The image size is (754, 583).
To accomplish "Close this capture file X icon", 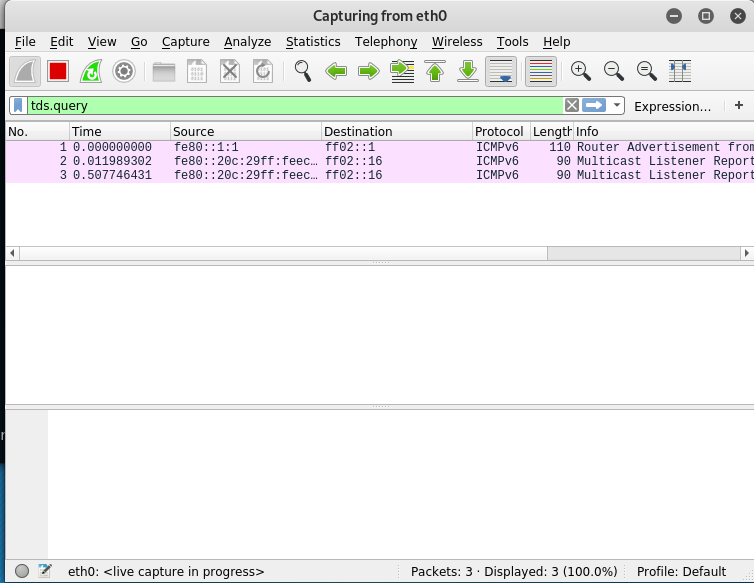I will pyautogui.click(x=230, y=72).
